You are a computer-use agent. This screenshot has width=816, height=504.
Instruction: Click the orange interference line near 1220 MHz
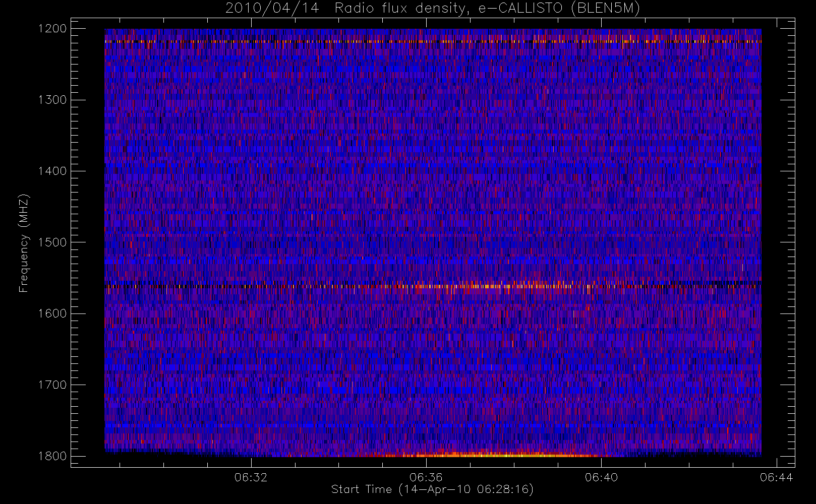433,41
